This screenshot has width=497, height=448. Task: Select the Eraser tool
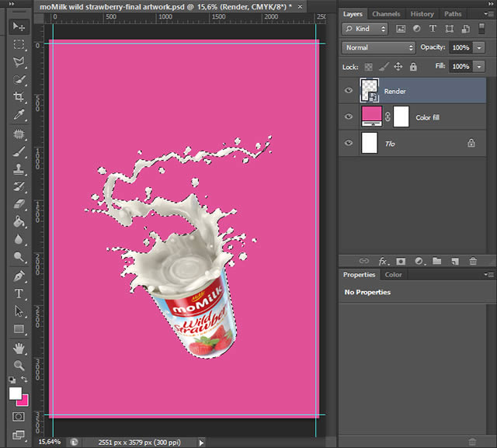pyautogui.click(x=19, y=204)
